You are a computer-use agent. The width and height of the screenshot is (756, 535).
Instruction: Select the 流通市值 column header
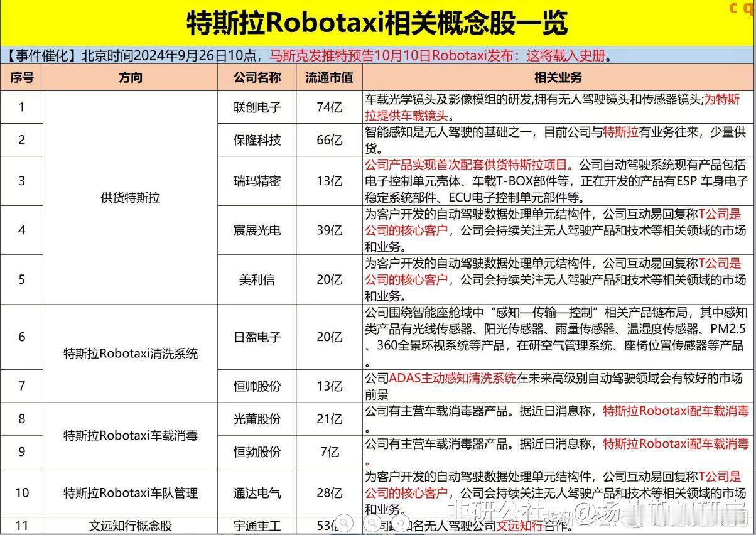click(x=330, y=78)
